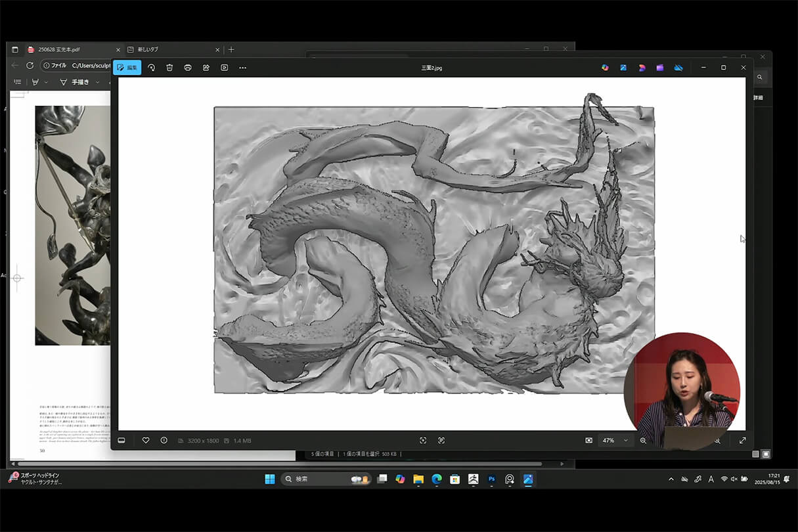798x532 pixels.
Task: Toggle the filmstrip view at bottom left
Action: coord(122,440)
